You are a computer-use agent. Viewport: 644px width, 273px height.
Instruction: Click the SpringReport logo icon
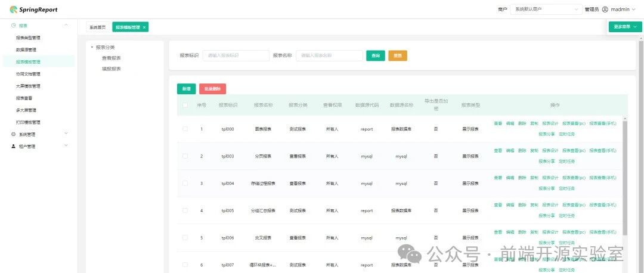(14, 10)
